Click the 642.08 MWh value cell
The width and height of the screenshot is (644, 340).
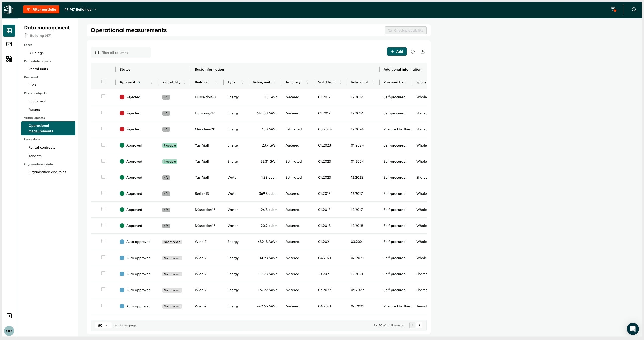(x=267, y=113)
